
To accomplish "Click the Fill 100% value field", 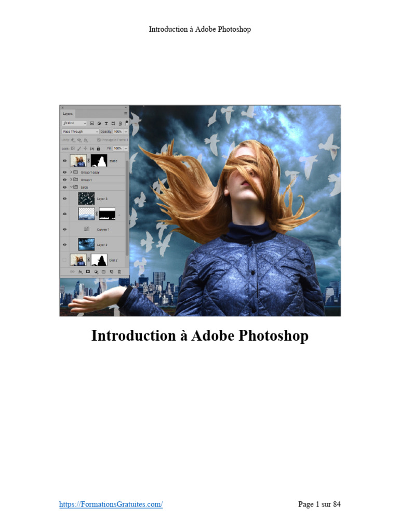I will tap(118, 148).
